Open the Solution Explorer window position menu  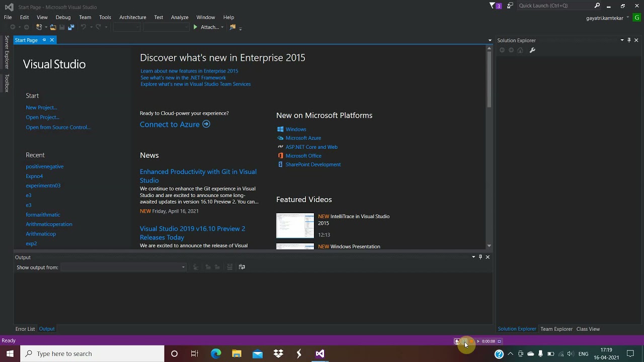[622, 40]
